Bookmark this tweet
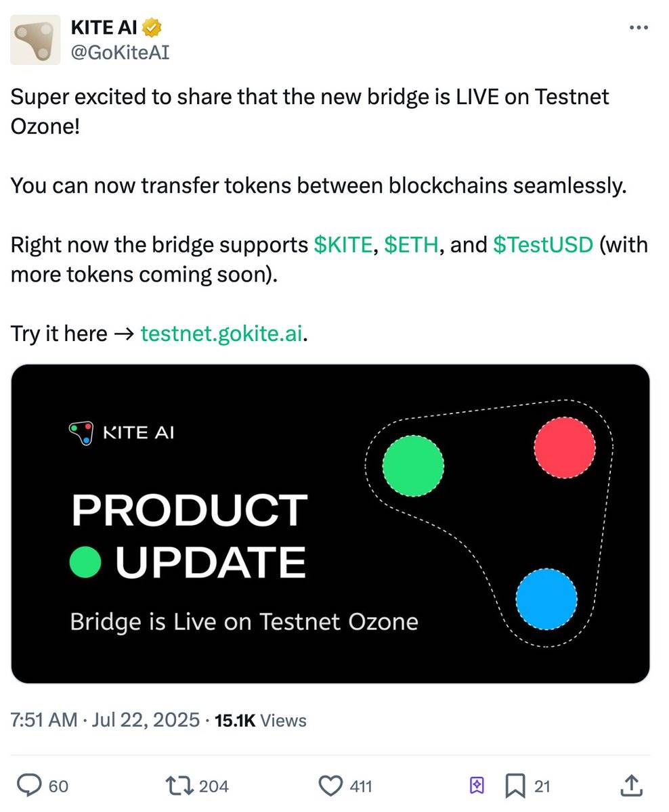The width and height of the screenshot is (669, 812). pyautogui.click(x=517, y=786)
